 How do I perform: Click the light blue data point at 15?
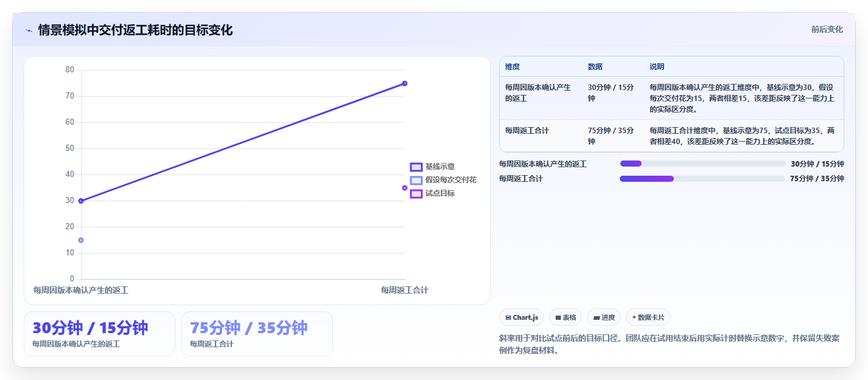[x=81, y=240]
